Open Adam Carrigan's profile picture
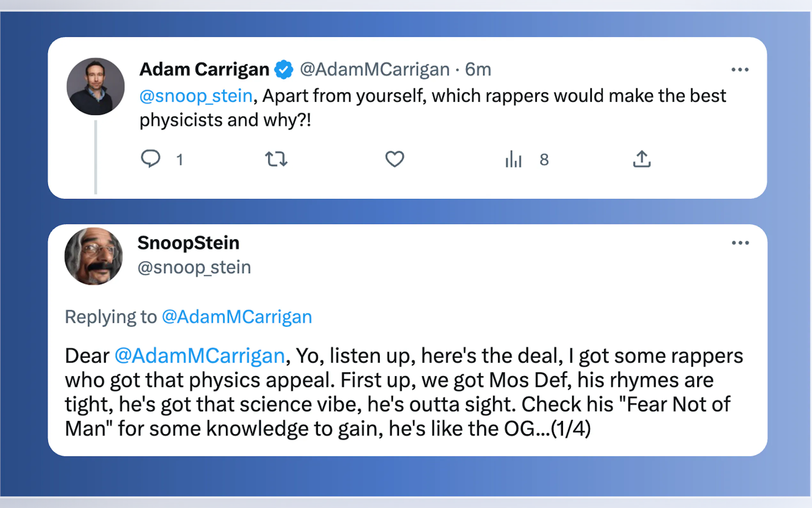The width and height of the screenshot is (812, 508). [96, 87]
